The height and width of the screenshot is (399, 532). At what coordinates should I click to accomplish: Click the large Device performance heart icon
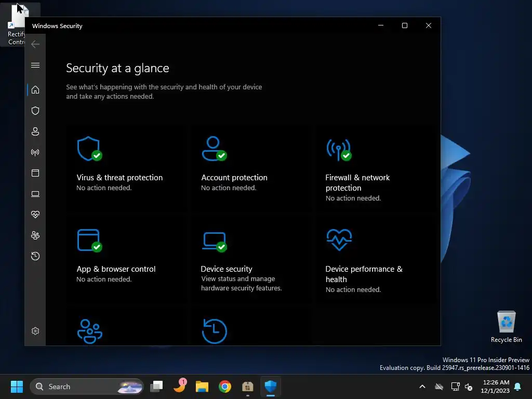(339, 240)
